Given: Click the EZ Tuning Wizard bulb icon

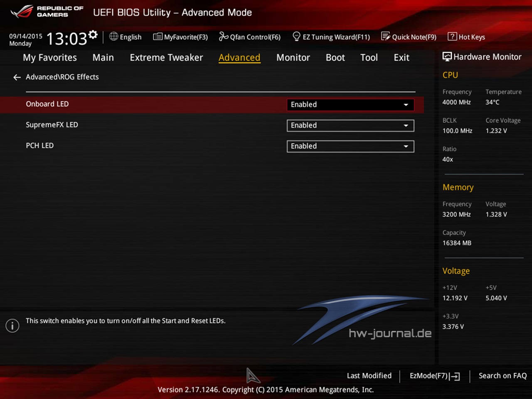Looking at the screenshot, I should (296, 37).
